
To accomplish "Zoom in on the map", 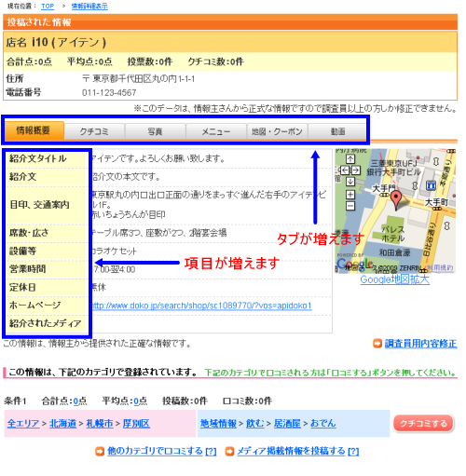I will [x=350, y=195].
